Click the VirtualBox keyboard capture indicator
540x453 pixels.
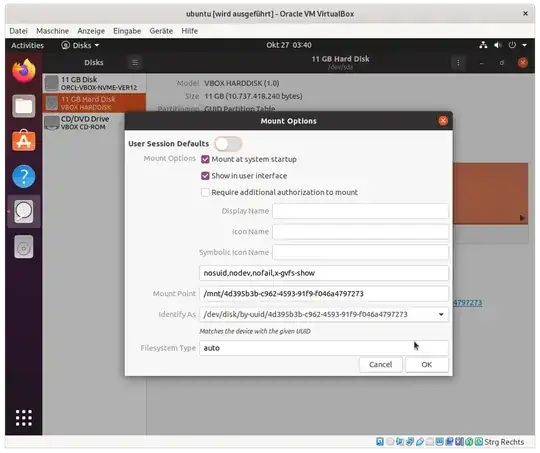(479, 442)
